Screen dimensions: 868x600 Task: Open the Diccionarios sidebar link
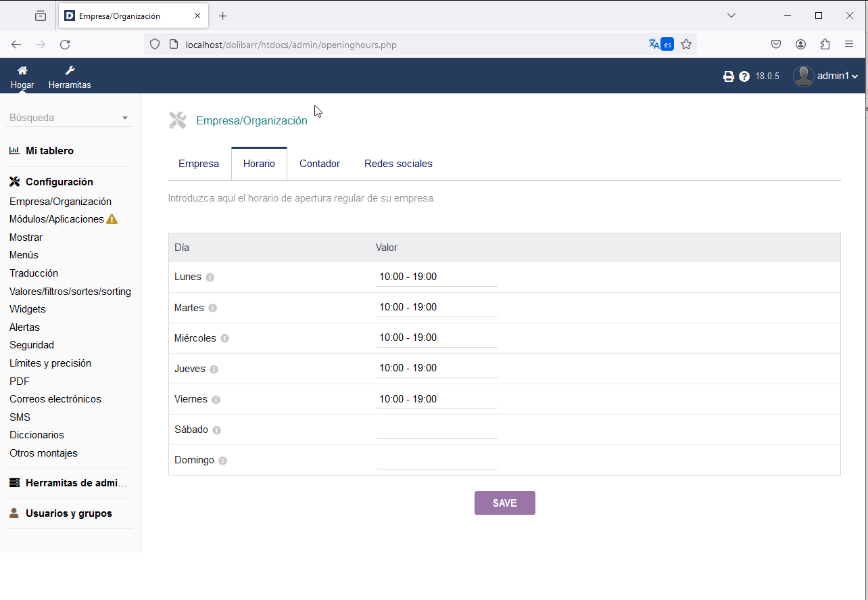coord(37,435)
